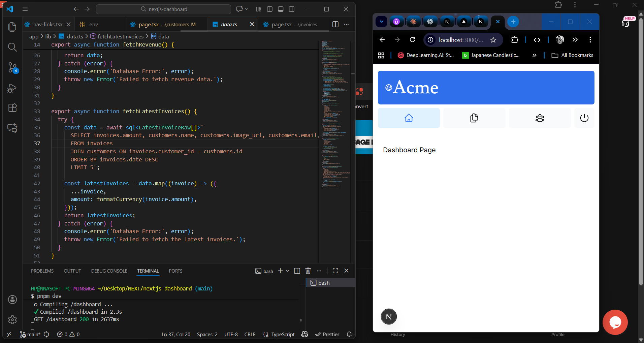Synchronize changes from the status bar
The height and width of the screenshot is (343, 644).
(46, 334)
